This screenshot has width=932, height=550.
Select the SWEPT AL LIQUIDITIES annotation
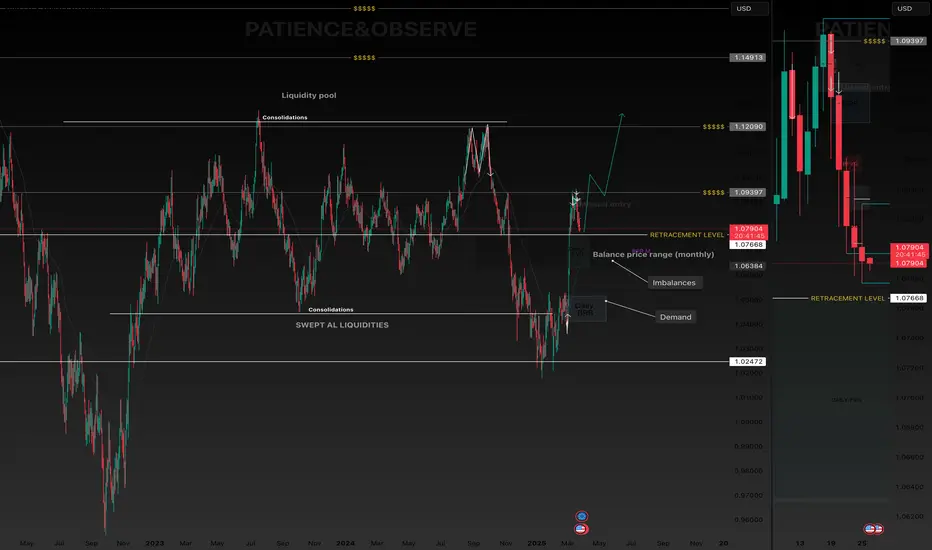[x=342, y=325]
